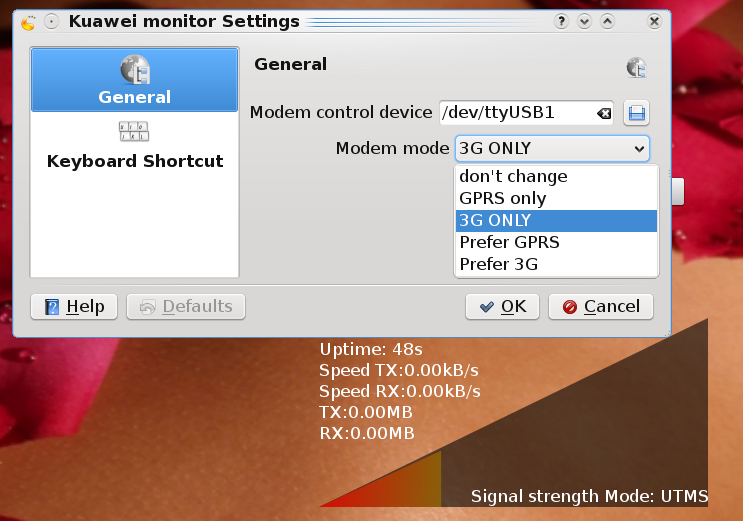743x521 pixels.
Task: Open the Keyboard Shortcut settings page
Action: (x=135, y=146)
